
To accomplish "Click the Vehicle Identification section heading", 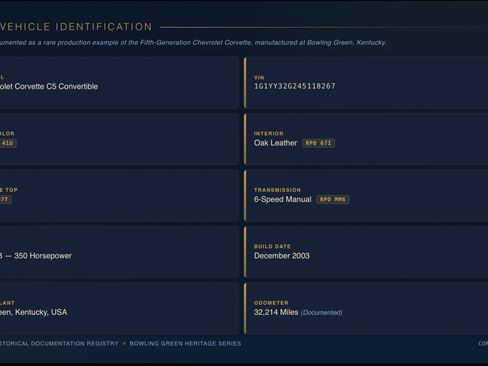I will click(76, 27).
